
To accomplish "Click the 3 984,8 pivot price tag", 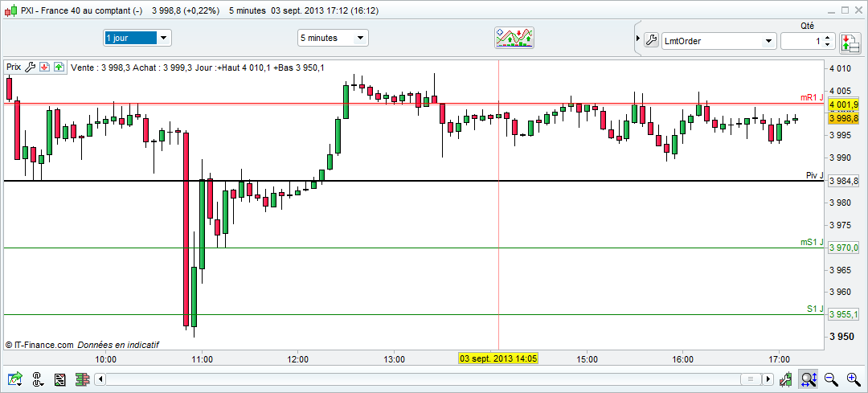I will [x=843, y=181].
